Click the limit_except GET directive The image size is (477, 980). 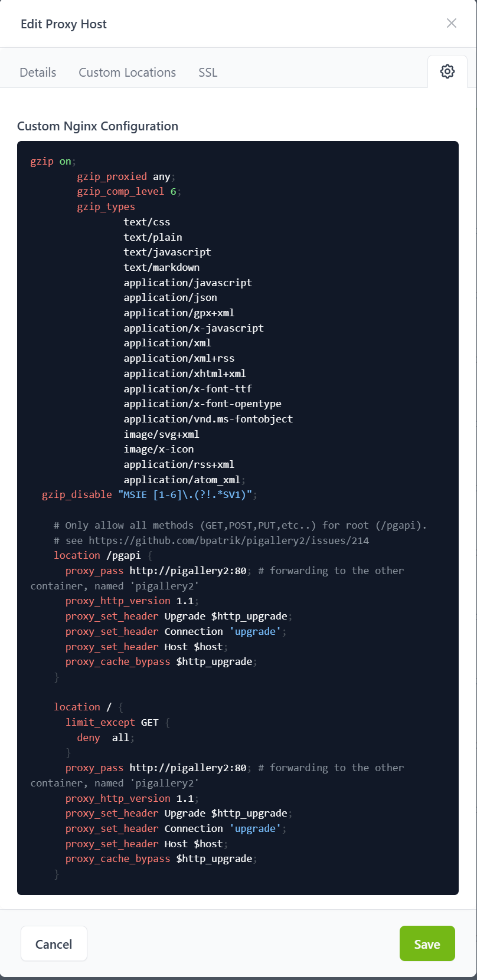pos(112,722)
